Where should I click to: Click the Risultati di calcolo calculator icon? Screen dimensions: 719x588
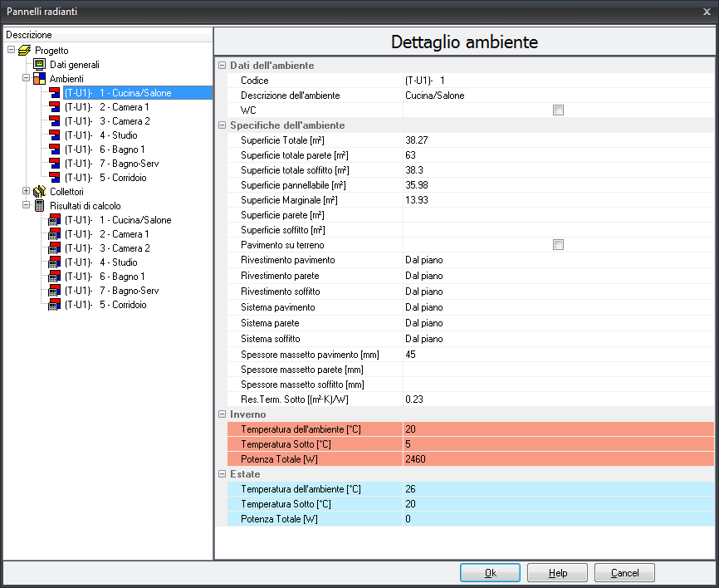[x=39, y=206]
